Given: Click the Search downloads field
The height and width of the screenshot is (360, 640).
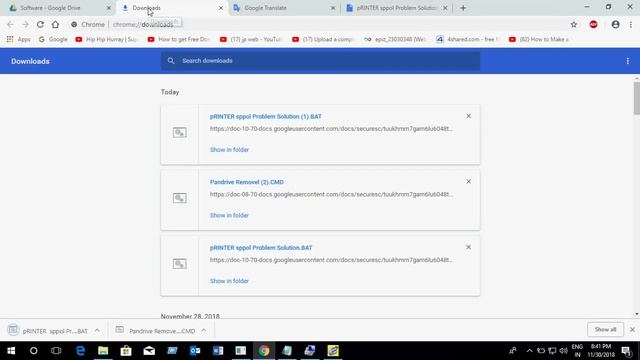Looking at the screenshot, I should 320,61.
